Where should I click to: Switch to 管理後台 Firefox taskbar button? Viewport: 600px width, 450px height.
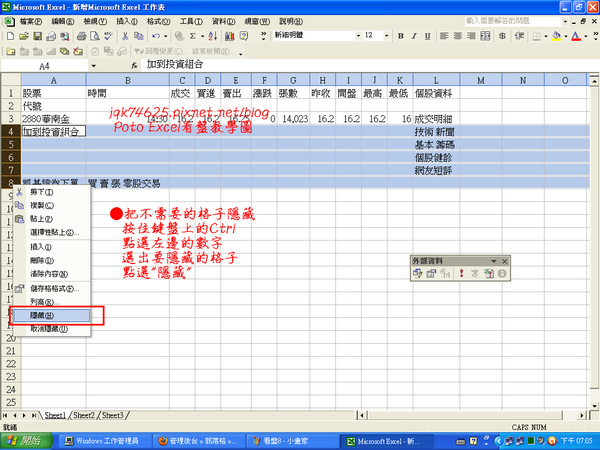[198, 441]
